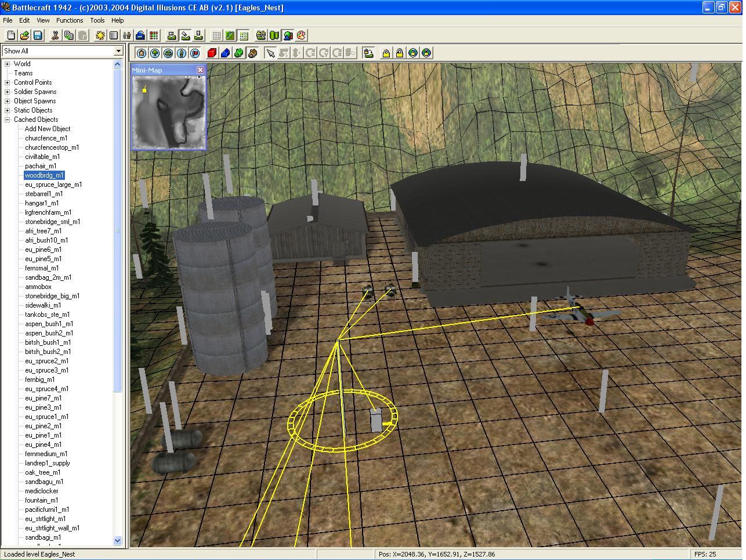The height and width of the screenshot is (560, 746).
Task: Toggle the first yellow padlock button
Action: [x=386, y=53]
